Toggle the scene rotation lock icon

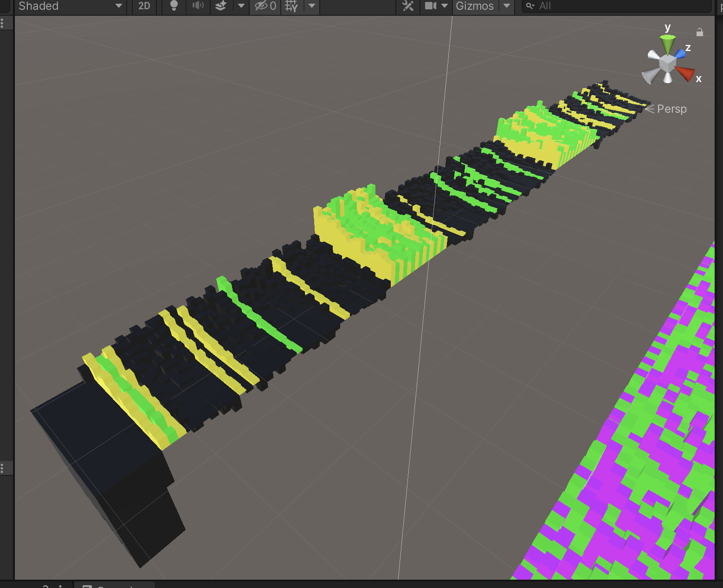click(700, 32)
